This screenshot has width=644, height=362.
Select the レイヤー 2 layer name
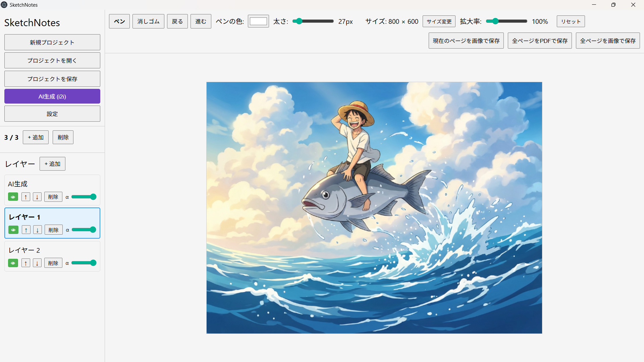(24, 250)
